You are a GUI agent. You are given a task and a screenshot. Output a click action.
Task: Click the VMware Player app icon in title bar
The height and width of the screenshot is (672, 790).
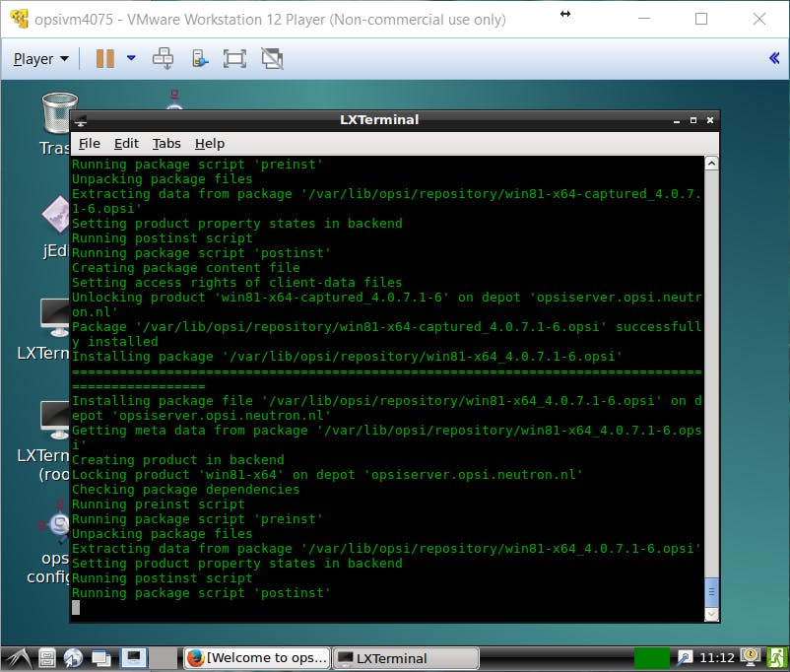pos(19,19)
